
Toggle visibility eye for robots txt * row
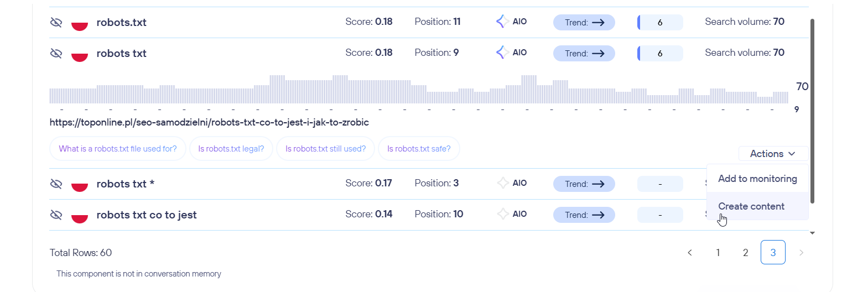point(56,184)
